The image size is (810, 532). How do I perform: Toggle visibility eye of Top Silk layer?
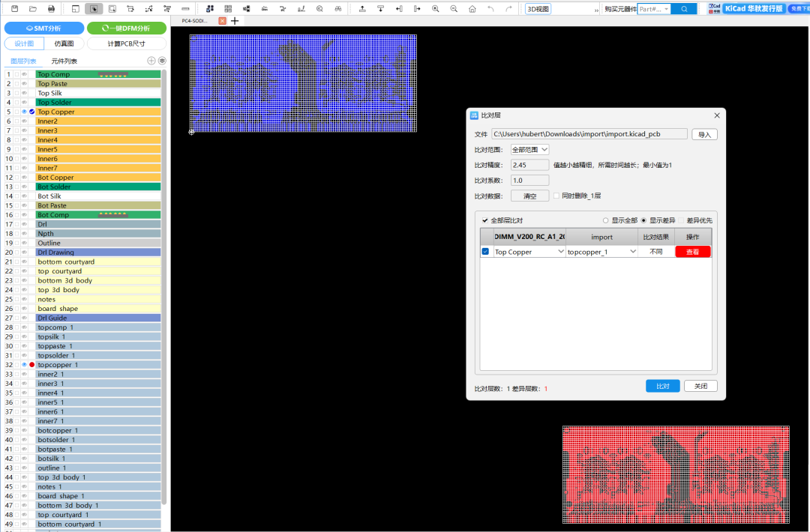point(24,93)
